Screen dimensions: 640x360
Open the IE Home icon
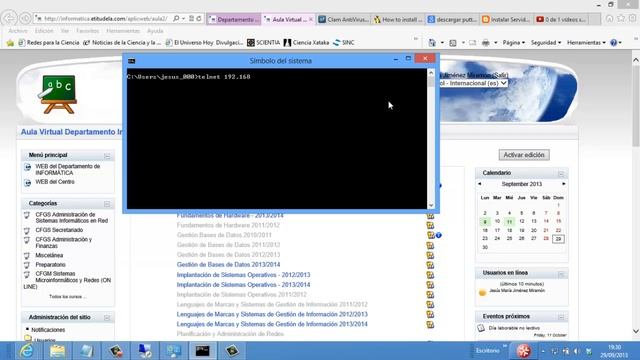[609, 18]
